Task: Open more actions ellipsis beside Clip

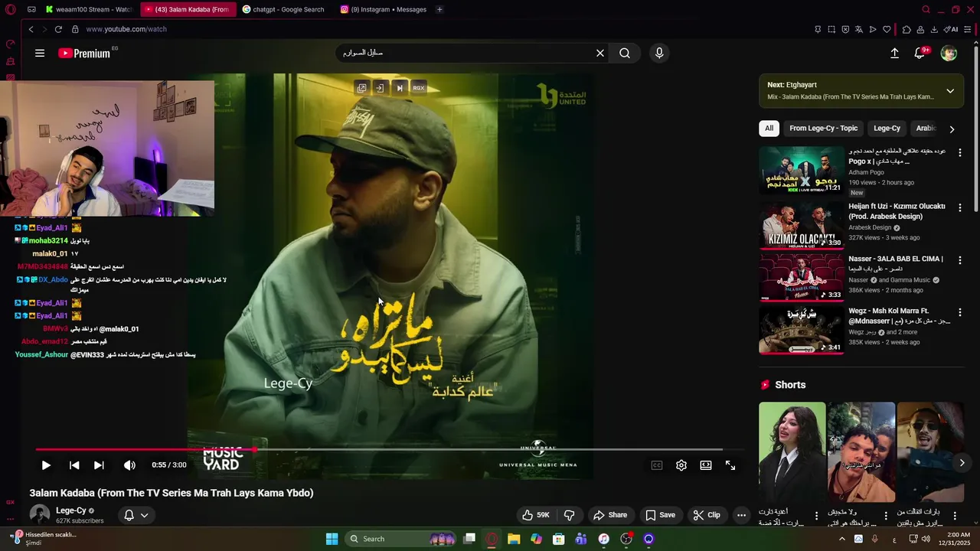Action: (741, 515)
